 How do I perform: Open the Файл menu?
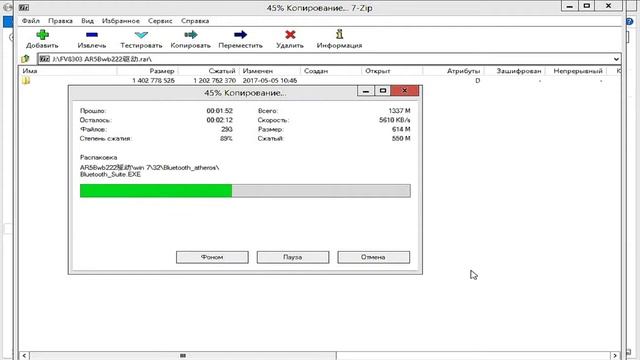click(31, 21)
